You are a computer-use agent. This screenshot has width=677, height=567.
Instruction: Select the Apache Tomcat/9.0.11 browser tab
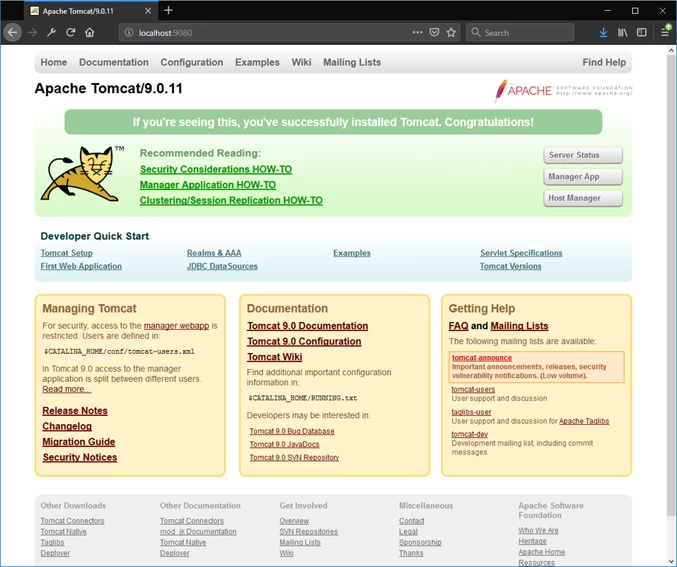tap(91, 11)
